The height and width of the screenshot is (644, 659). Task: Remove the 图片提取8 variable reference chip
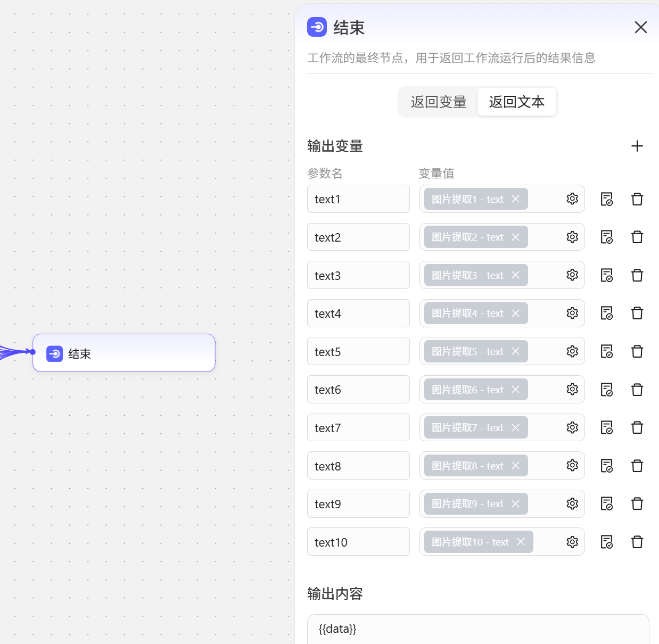(x=515, y=465)
